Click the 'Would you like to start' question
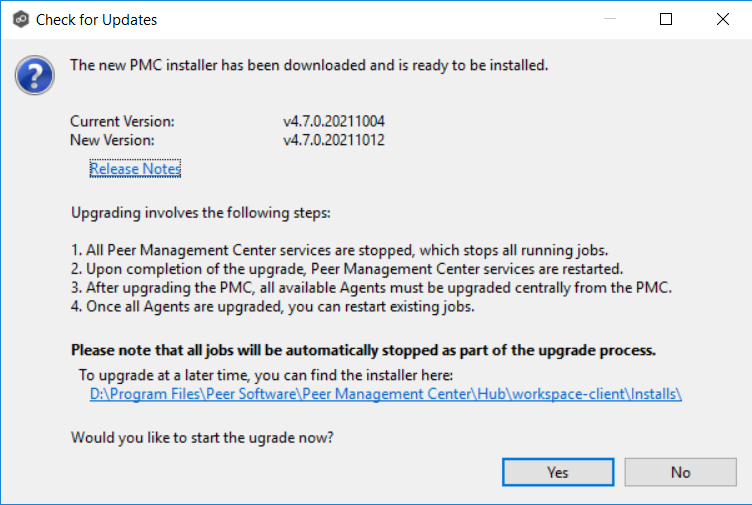 tap(201, 437)
